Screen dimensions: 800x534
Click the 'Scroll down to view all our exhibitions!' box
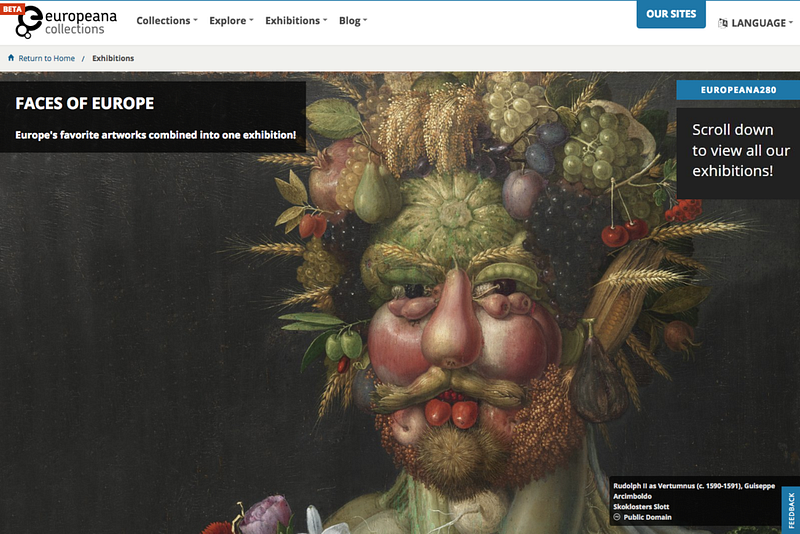738,153
